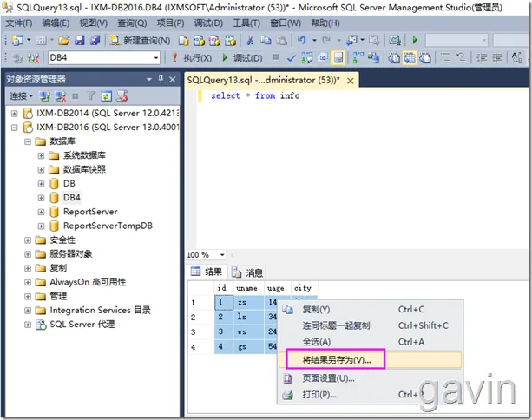
Task: Open the 文件(F) menu
Action: [19, 23]
